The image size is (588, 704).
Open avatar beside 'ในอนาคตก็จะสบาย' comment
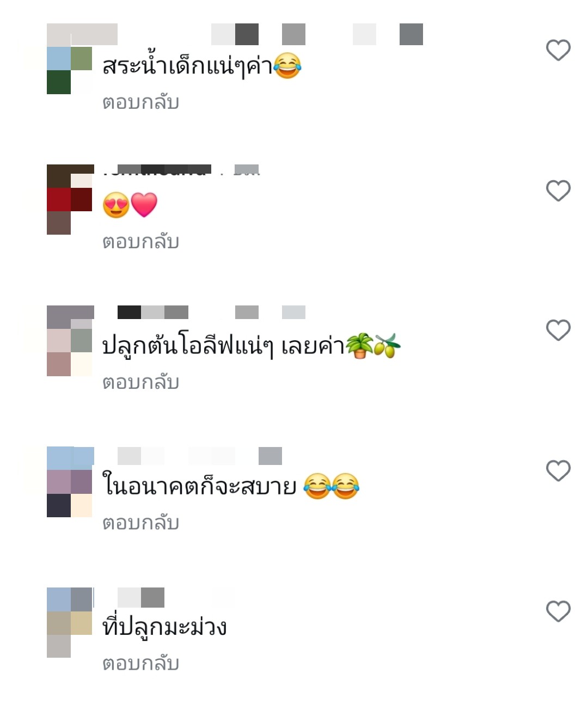pyautogui.click(x=70, y=481)
